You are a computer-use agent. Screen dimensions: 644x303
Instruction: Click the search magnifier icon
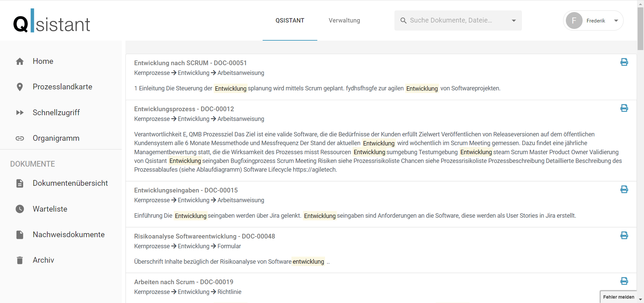(404, 20)
